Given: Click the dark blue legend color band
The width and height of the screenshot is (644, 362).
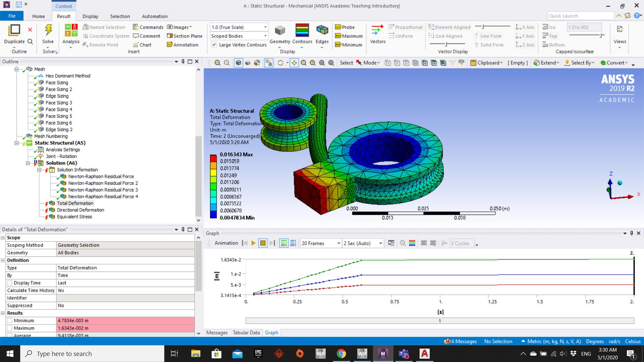Looking at the screenshot, I should click(x=213, y=215).
